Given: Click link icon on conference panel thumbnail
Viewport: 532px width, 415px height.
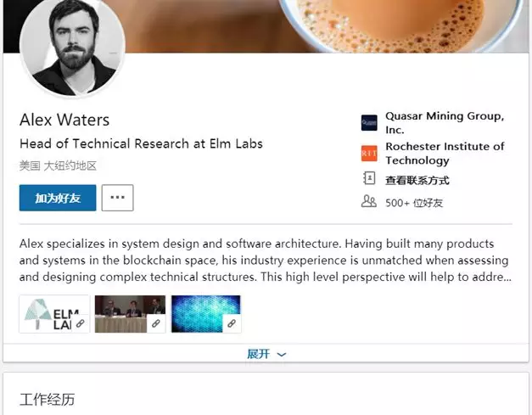Looking at the screenshot, I should click(156, 323).
